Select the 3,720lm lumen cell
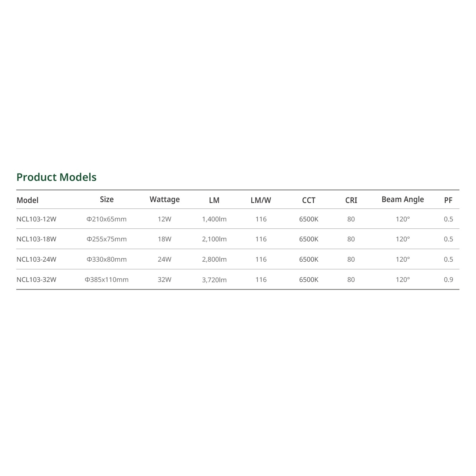This screenshot has width=476, height=476. (214, 280)
